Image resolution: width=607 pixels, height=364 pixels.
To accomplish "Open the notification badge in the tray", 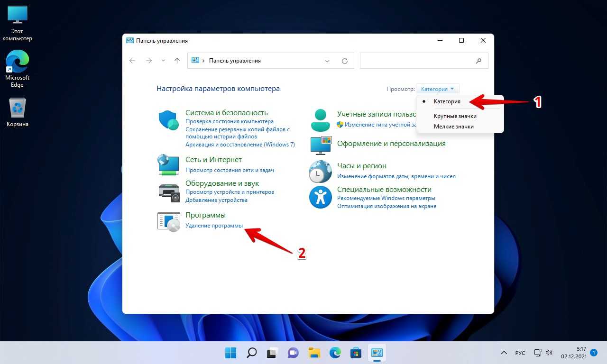I will click(594, 353).
